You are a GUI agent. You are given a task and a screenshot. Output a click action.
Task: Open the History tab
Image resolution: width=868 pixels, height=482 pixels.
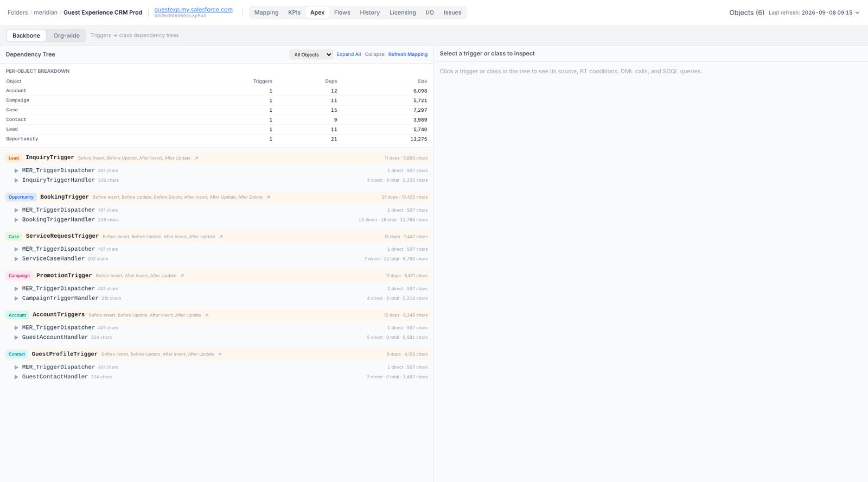[x=369, y=12]
